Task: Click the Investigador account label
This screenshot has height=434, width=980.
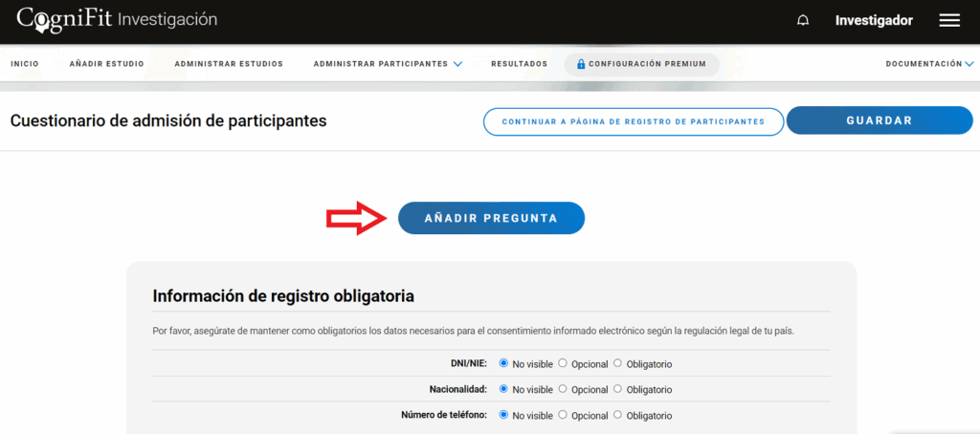Action: pos(873,20)
